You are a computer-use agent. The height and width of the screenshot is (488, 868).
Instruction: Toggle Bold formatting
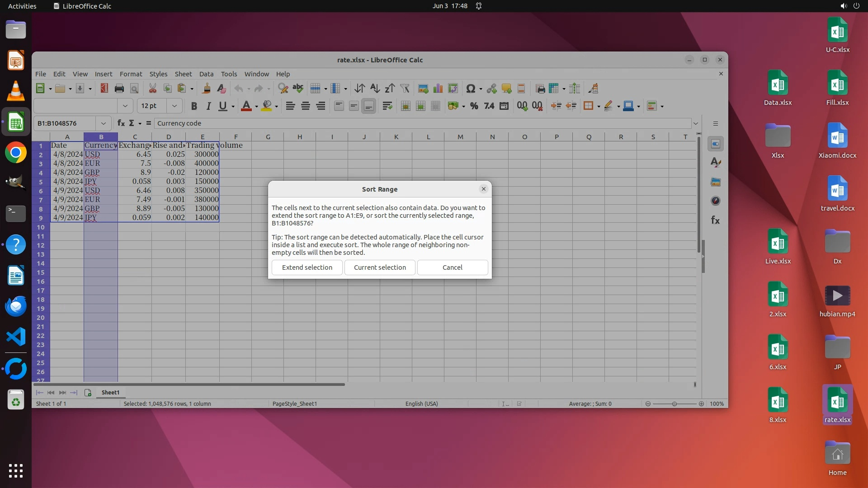click(x=194, y=106)
